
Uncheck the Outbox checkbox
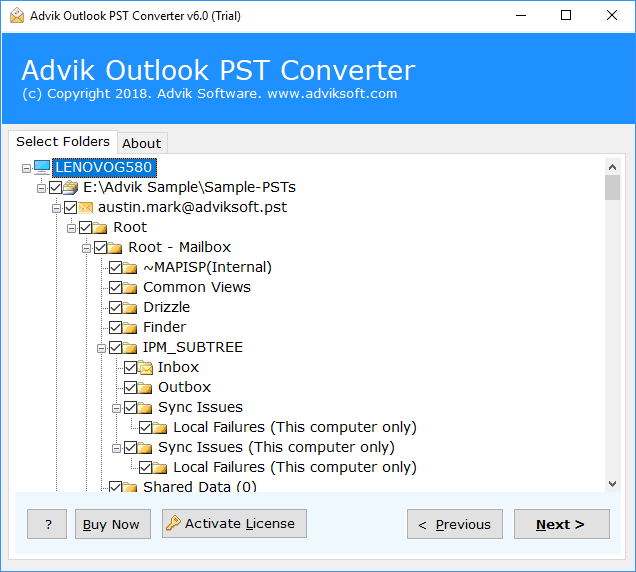tap(131, 387)
